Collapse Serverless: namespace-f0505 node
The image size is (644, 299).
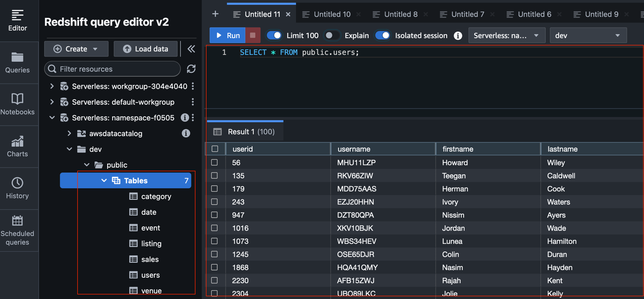(x=52, y=117)
